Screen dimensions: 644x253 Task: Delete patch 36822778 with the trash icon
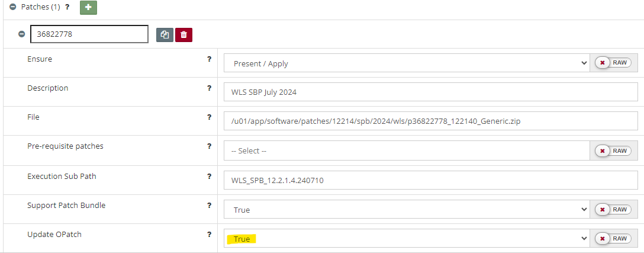point(183,35)
